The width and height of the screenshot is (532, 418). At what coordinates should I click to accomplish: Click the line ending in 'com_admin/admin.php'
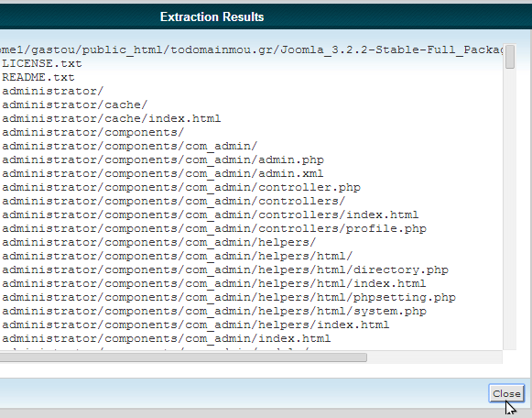[x=163, y=159]
